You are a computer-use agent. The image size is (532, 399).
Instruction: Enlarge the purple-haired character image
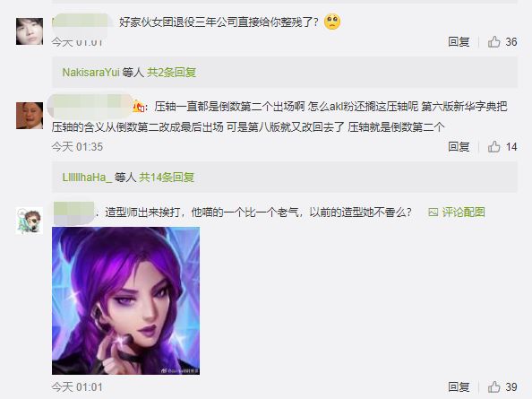126,301
